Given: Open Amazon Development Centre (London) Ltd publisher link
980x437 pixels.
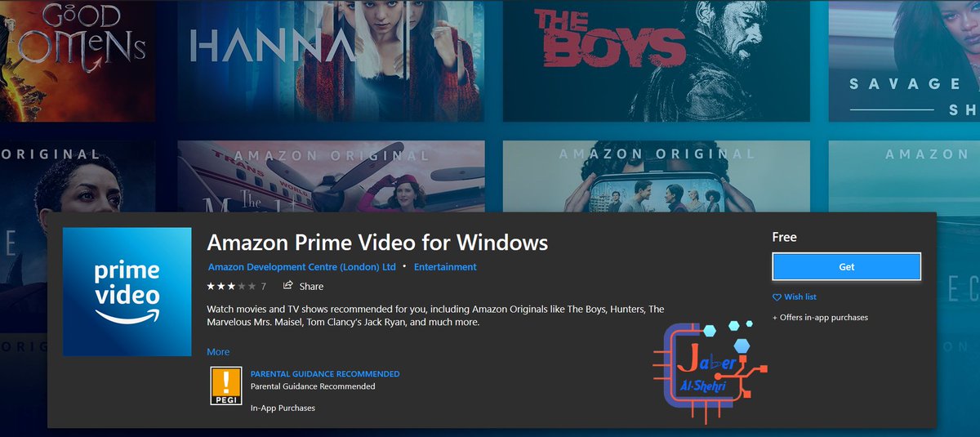Looking at the screenshot, I should [301, 267].
